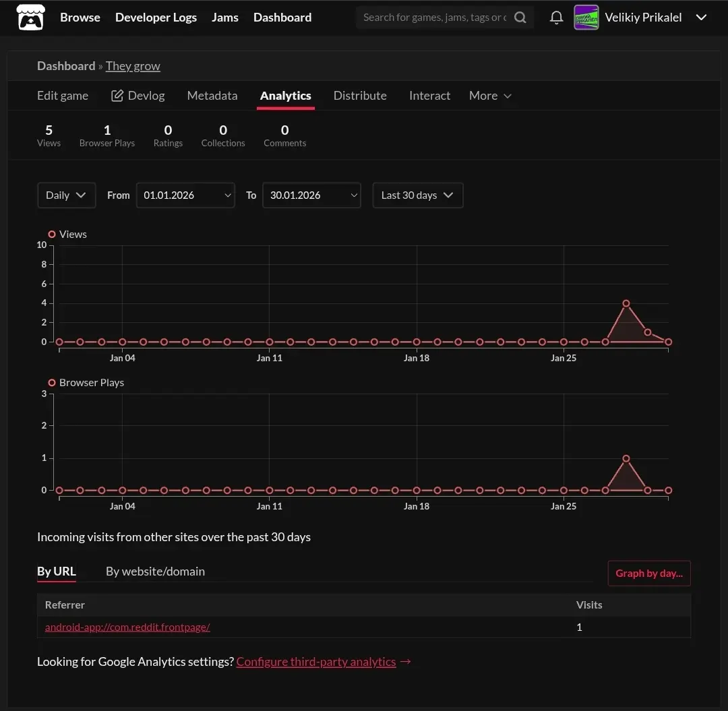
Task: Switch to the Distribute tab
Action: pos(360,96)
